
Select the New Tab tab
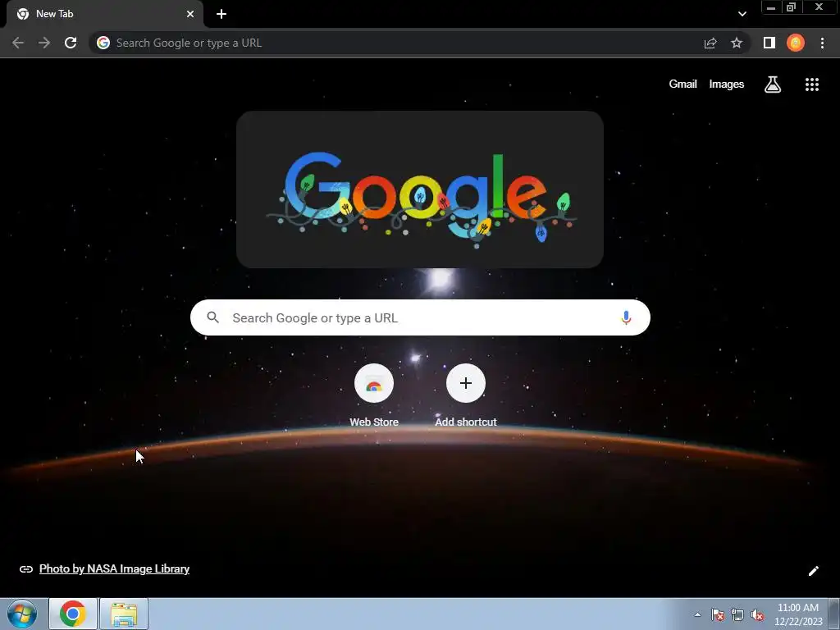[x=104, y=14]
